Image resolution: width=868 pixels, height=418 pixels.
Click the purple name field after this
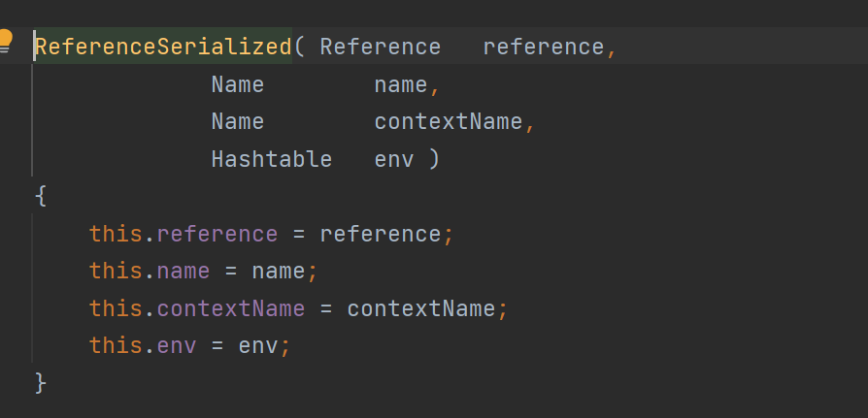click(183, 271)
